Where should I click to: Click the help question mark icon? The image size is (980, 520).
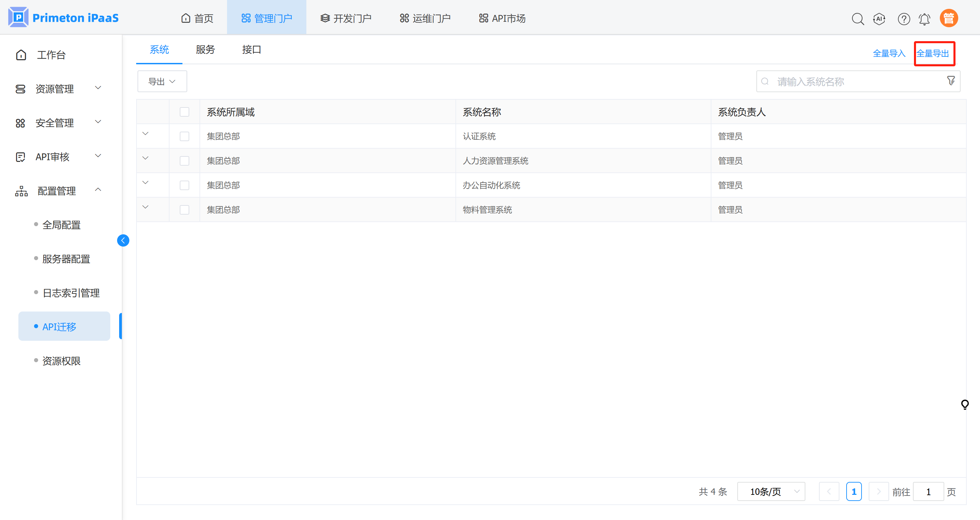pos(903,19)
